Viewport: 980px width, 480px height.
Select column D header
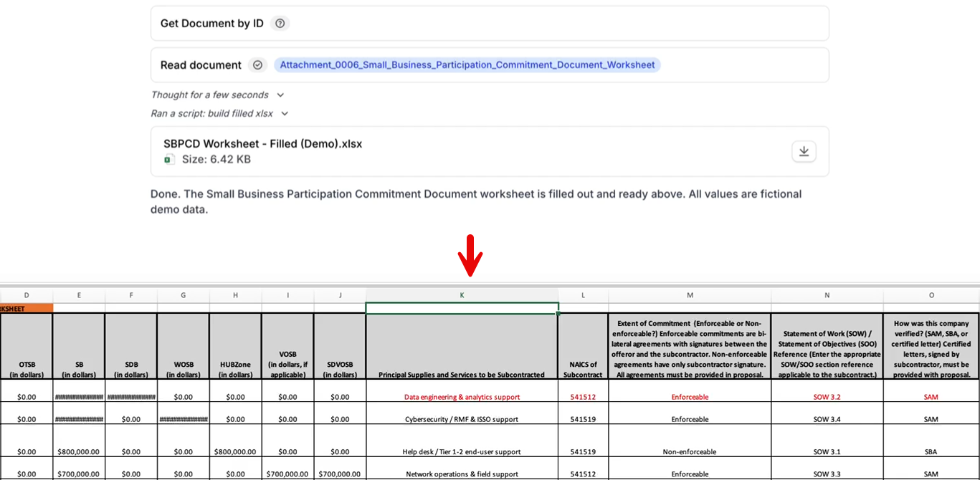coord(27,295)
